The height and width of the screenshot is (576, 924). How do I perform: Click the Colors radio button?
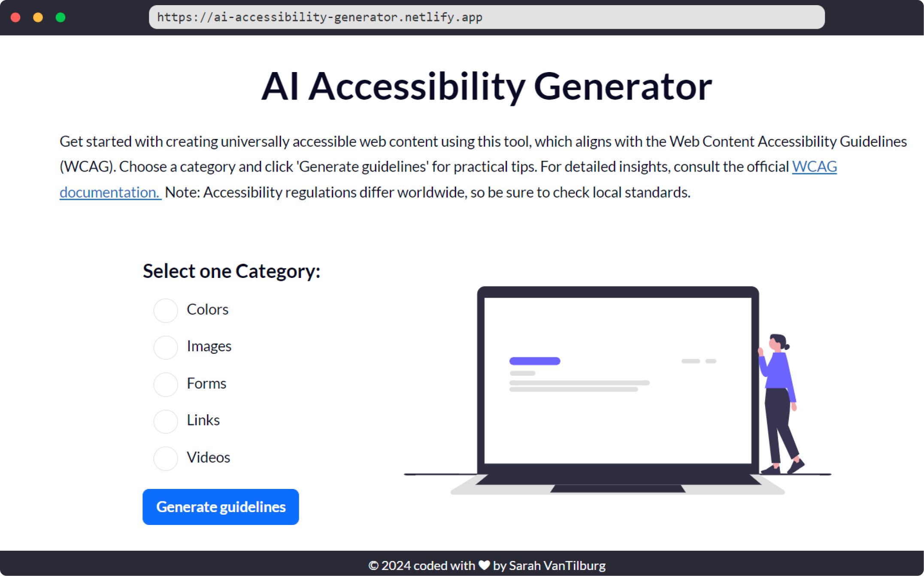165,308
